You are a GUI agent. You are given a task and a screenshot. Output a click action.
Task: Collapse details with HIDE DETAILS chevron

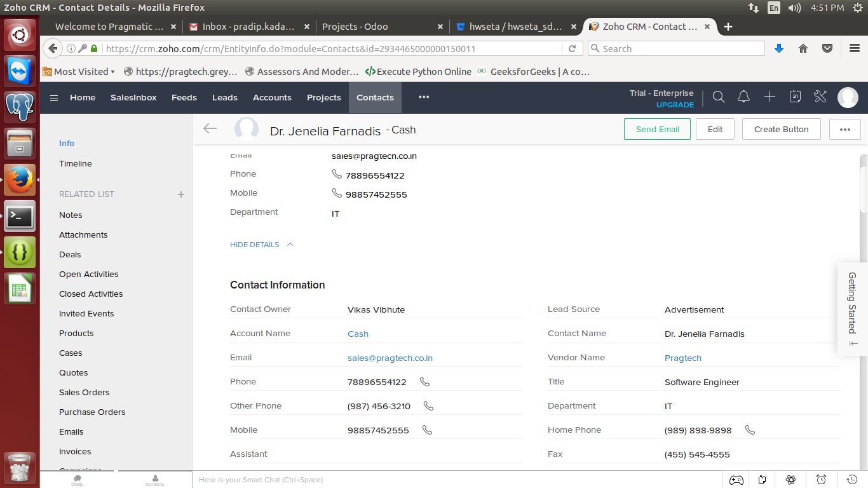290,245
